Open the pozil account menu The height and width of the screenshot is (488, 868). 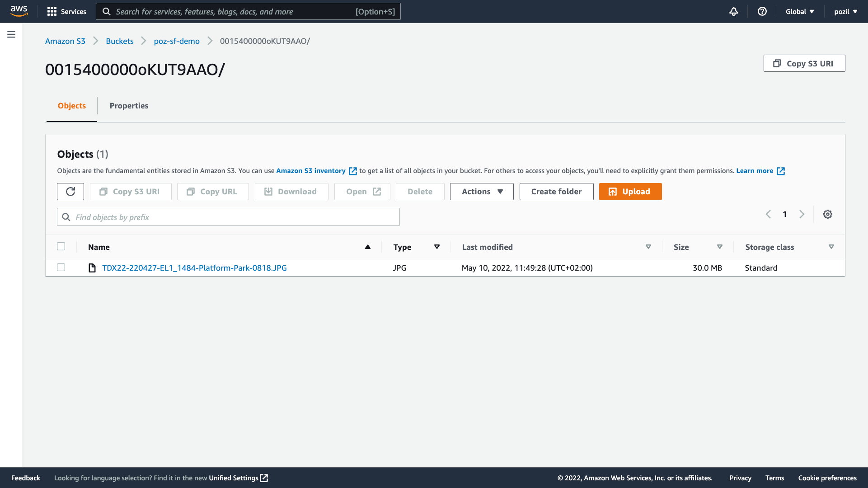[845, 11]
